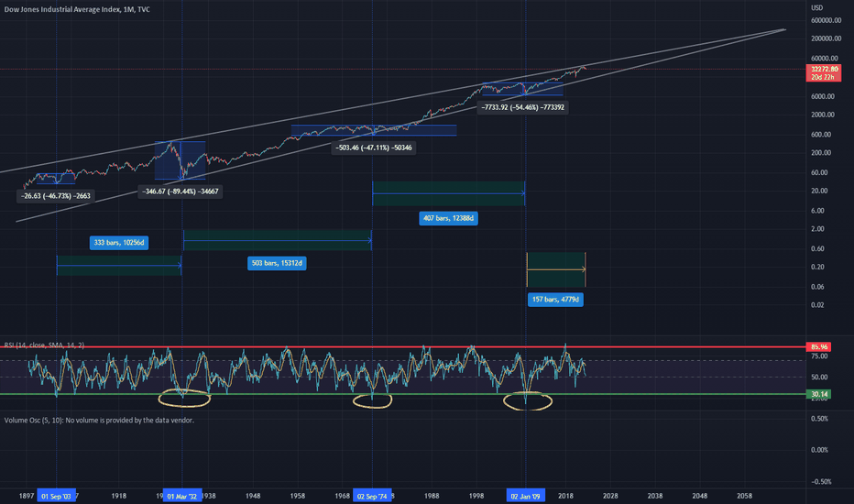The image size is (854, 504).
Task: Click the 200000.00 price scale value
Action: pyautogui.click(x=826, y=38)
